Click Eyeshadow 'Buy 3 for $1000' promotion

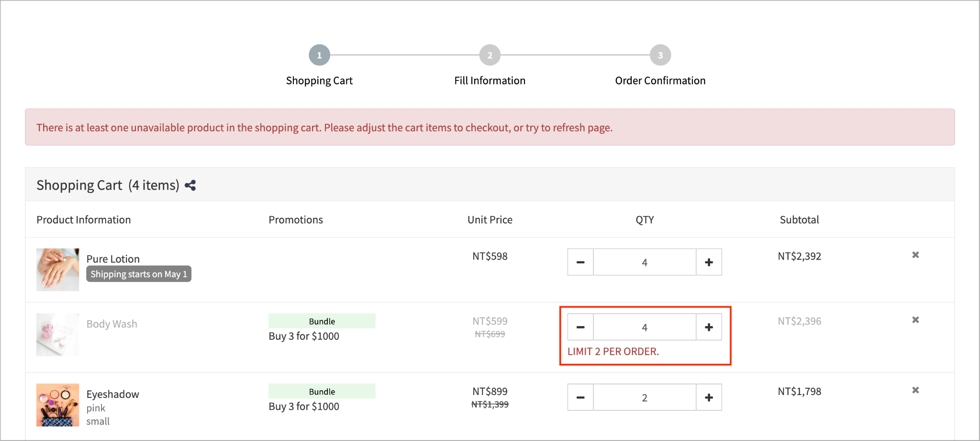click(x=304, y=407)
